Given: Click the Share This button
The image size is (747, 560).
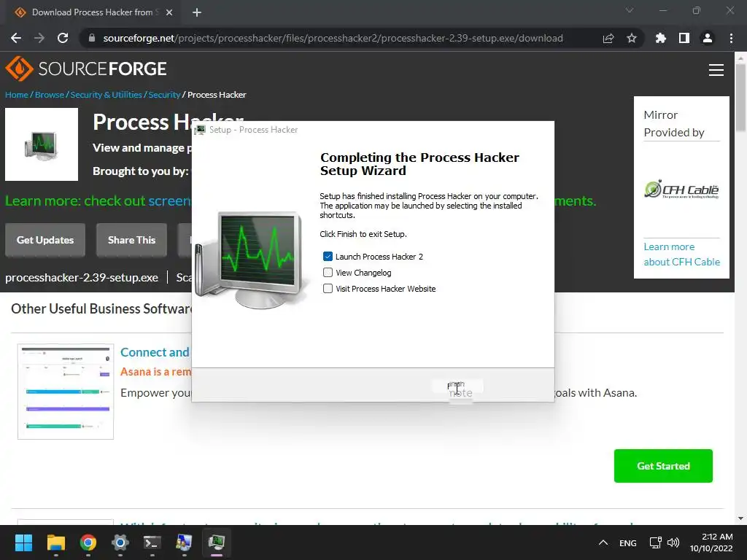Looking at the screenshot, I should (x=131, y=240).
